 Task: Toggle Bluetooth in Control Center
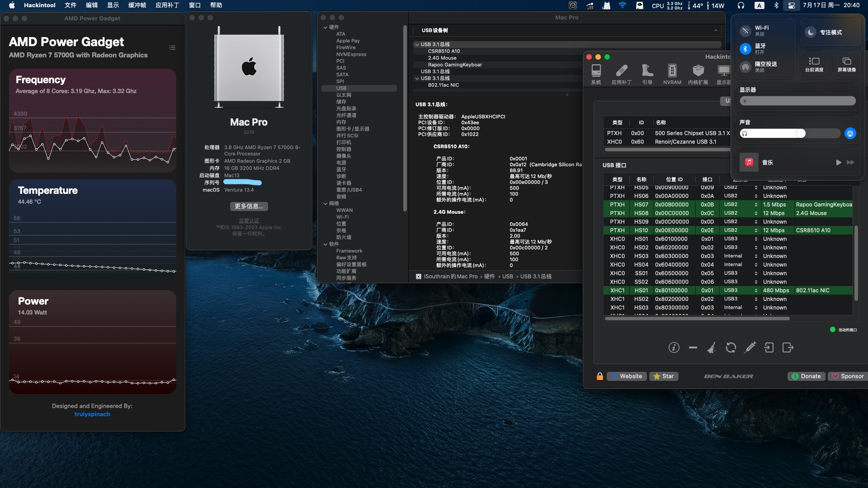[x=745, y=49]
